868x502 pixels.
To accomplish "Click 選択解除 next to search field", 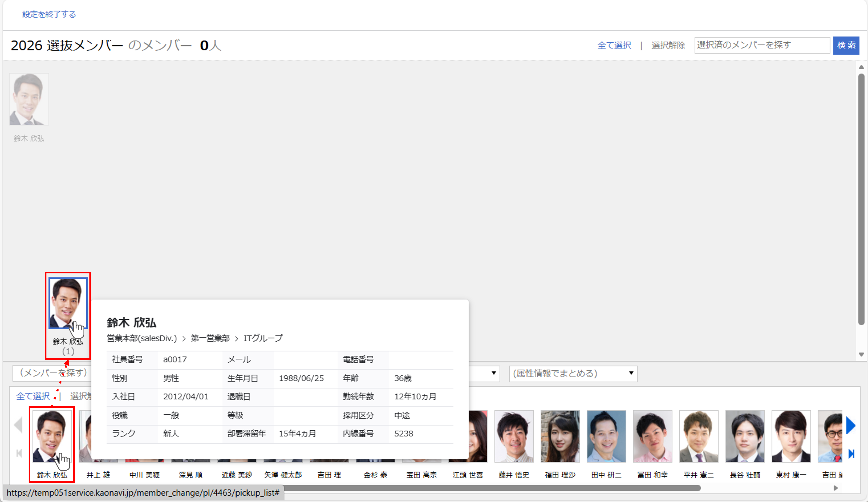I will tap(668, 45).
